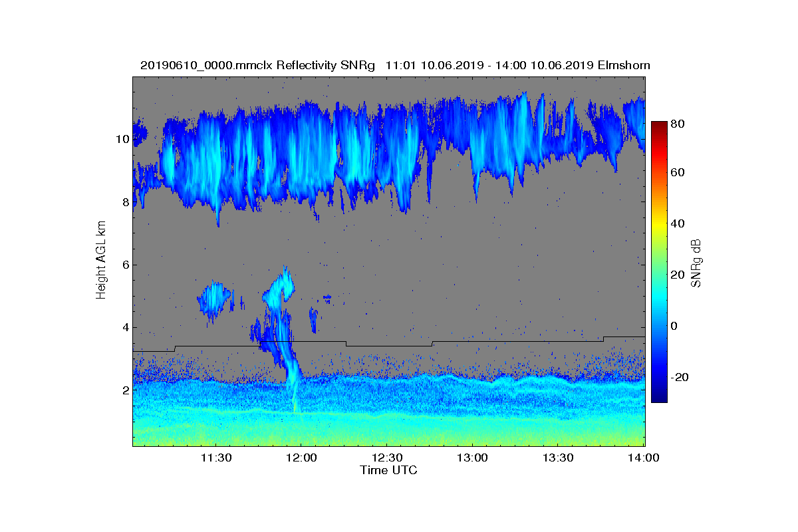Click the 11:30 time tick label

[215, 458]
